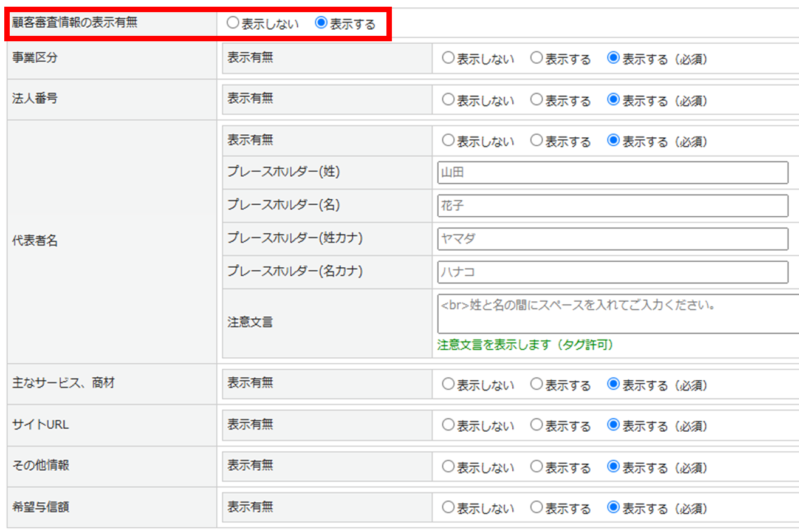Click the 注意文言 textarea
This screenshot has height=532, width=799.
617,314
